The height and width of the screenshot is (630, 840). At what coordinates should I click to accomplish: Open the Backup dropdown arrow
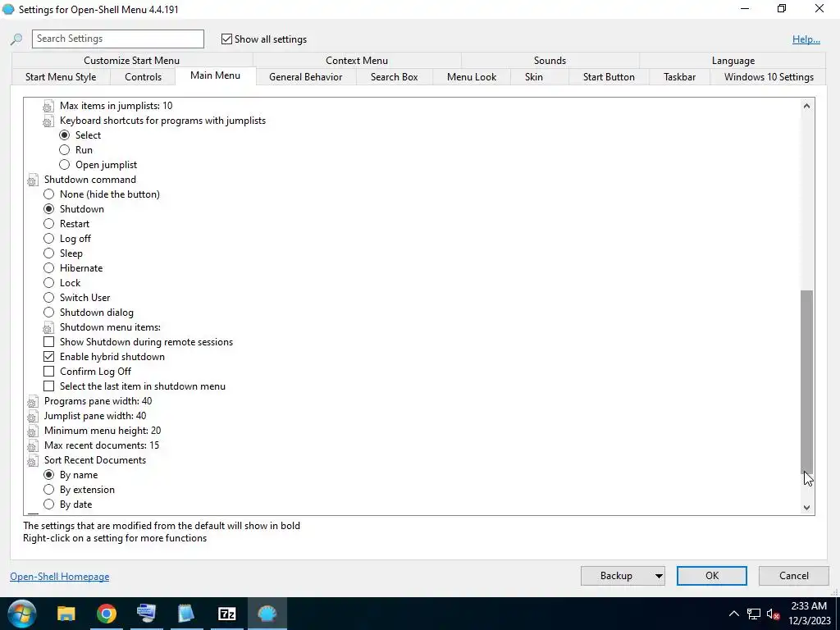coord(659,576)
